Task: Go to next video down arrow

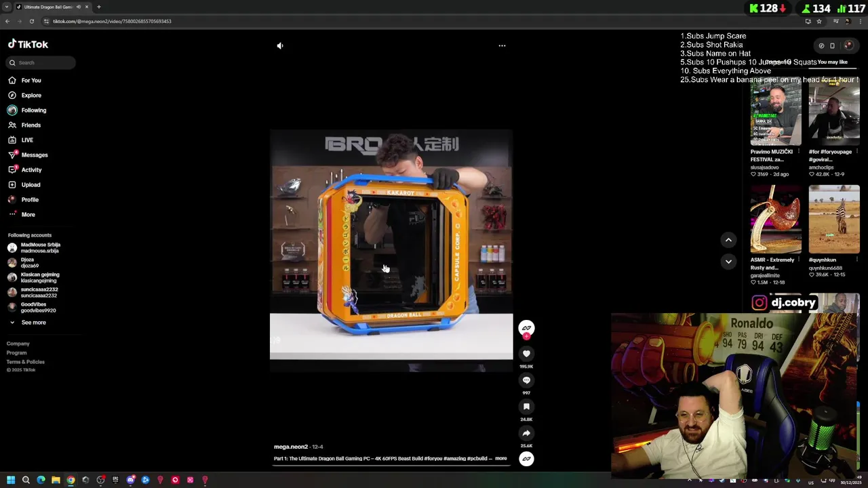Action: tap(728, 262)
